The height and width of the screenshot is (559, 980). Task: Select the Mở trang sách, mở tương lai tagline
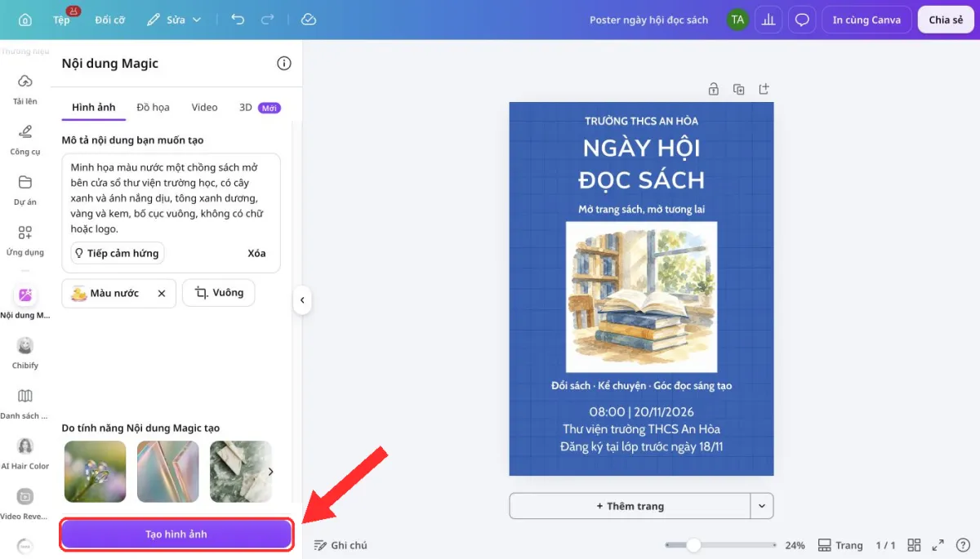click(641, 210)
